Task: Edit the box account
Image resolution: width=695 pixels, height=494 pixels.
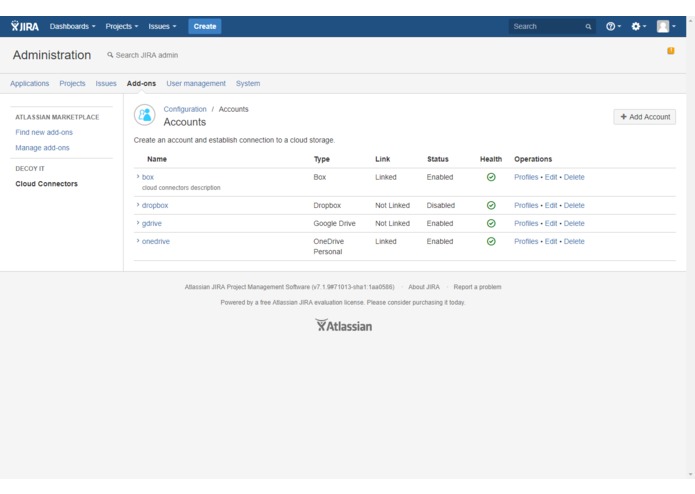Action: pos(551,177)
